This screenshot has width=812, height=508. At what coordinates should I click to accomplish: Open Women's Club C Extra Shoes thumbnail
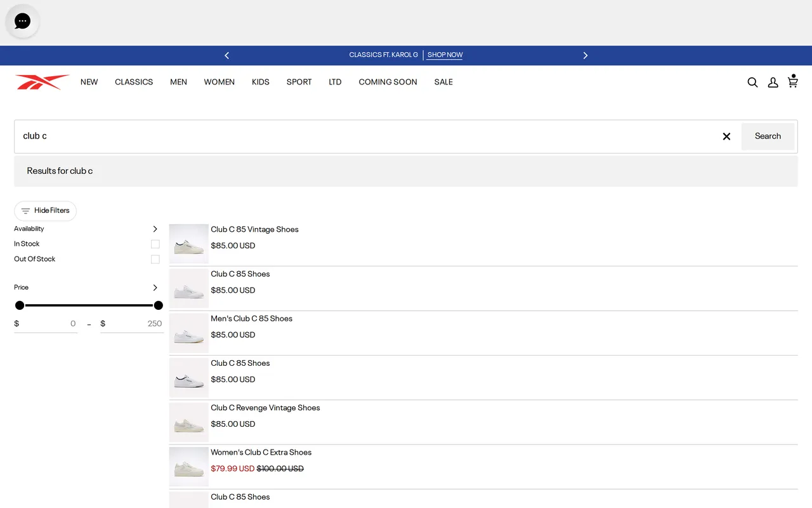(x=189, y=467)
